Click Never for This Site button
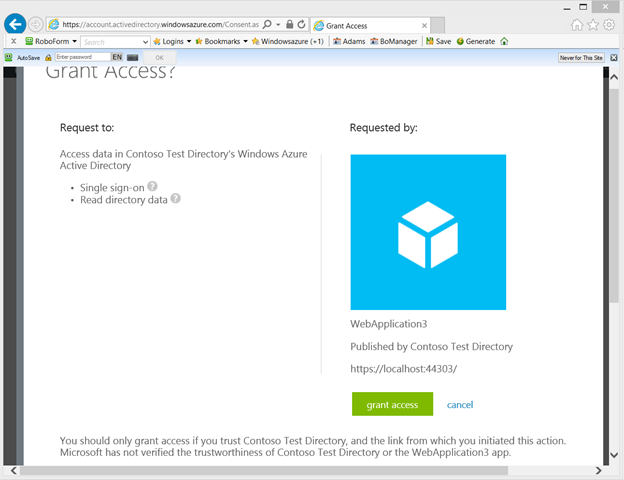Image resolution: width=624 pixels, height=480 pixels. [581, 58]
